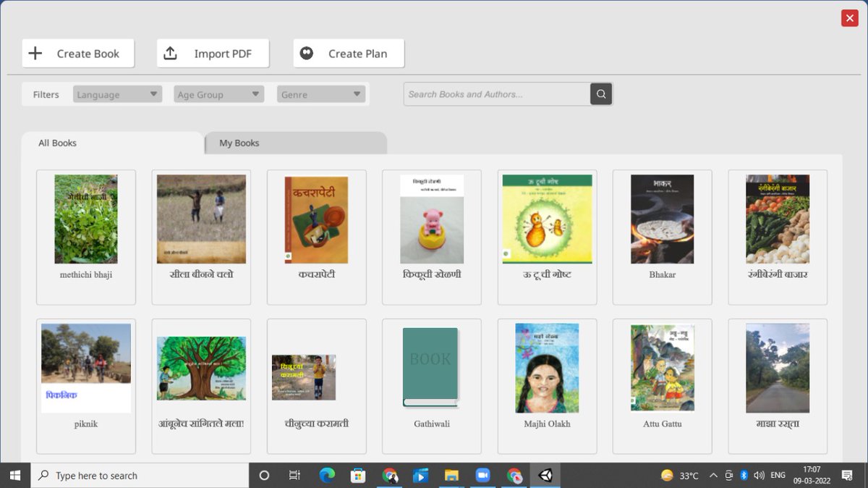Viewport: 868px width, 488px height.
Task: Click the taskbar Type here to search box
Action: [140, 476]
